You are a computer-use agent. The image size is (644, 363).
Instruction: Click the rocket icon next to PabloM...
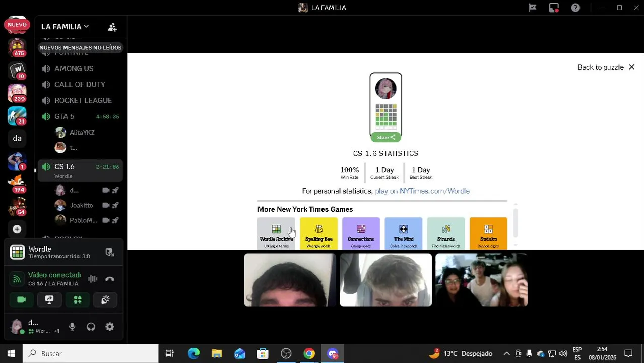click(115, 220)
